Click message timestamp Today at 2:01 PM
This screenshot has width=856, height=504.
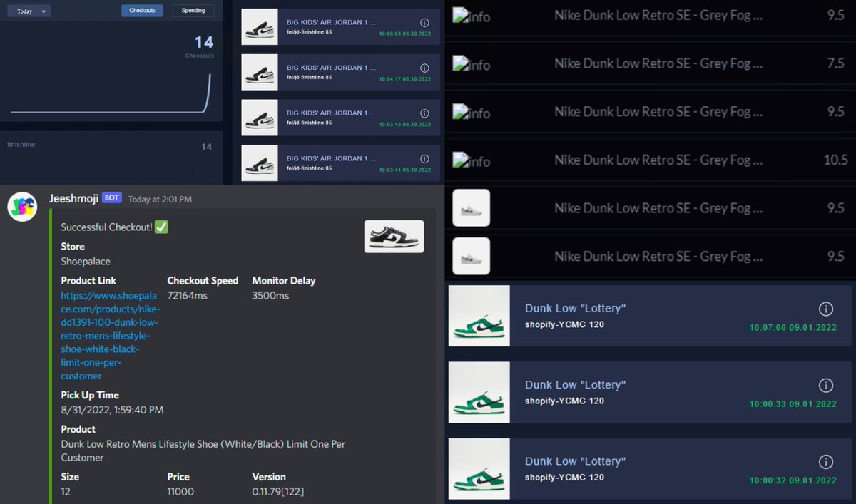pyautogui.click(x=160, y=200)
